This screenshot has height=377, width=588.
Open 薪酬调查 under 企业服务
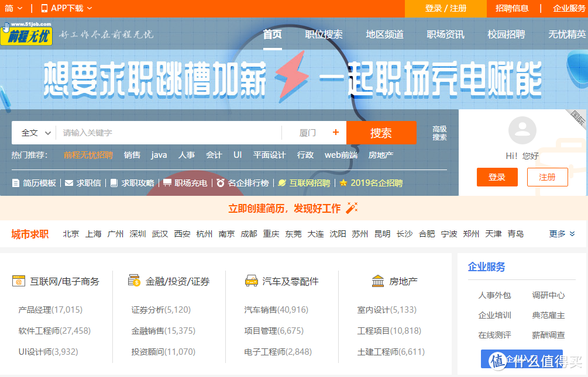[x=548, y=335]
